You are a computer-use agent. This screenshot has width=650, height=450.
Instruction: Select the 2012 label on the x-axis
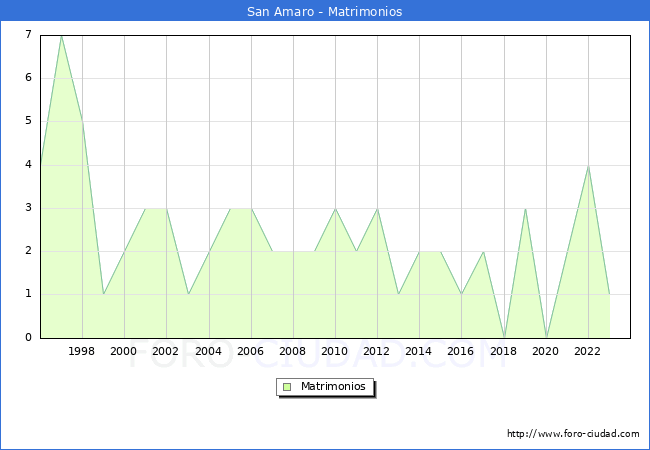(x=377, y=351)
